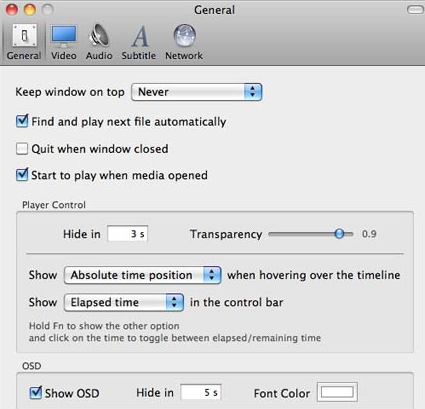
Task: Disable Find and play next file automatically
Action: 22,121
